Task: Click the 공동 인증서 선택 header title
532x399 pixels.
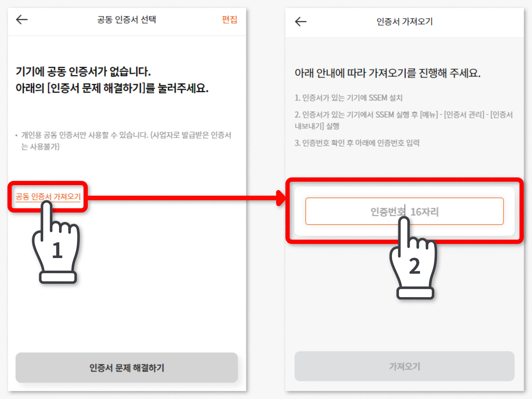Action: (127, 20)
